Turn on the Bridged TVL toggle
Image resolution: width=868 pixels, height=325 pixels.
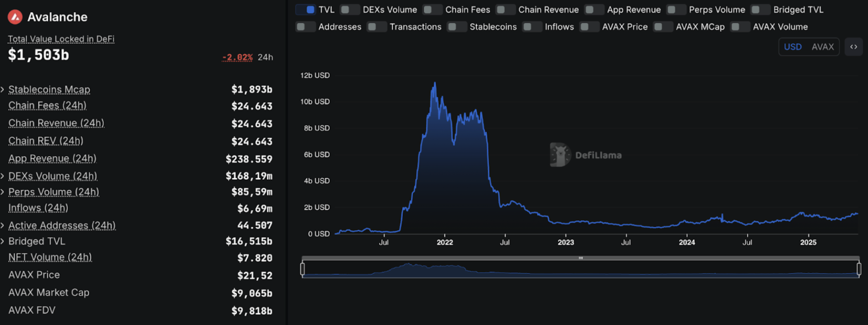[760, 9]
